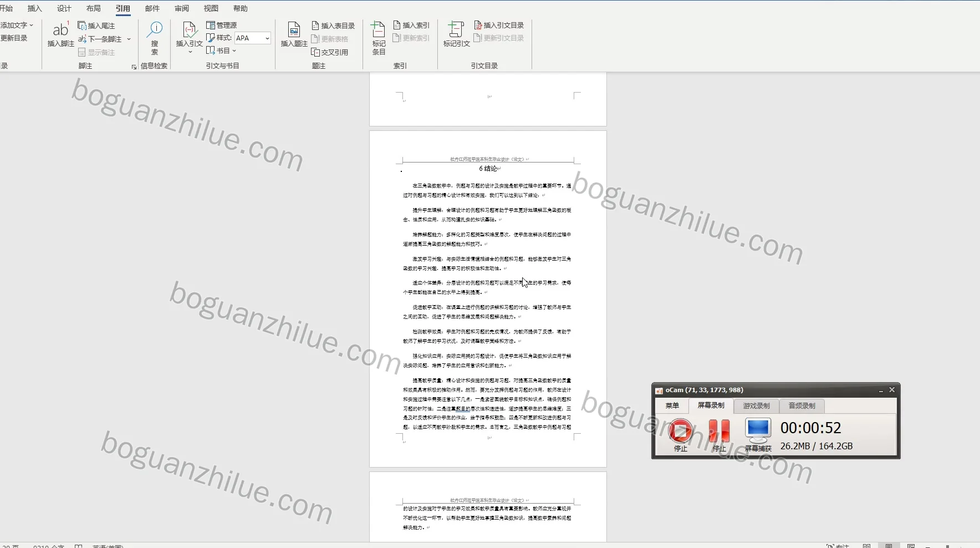Screen dimensions: 980x548
Task: Click 插入尾注 (Insert Endnote)
Action: click(x=96, y=26)
